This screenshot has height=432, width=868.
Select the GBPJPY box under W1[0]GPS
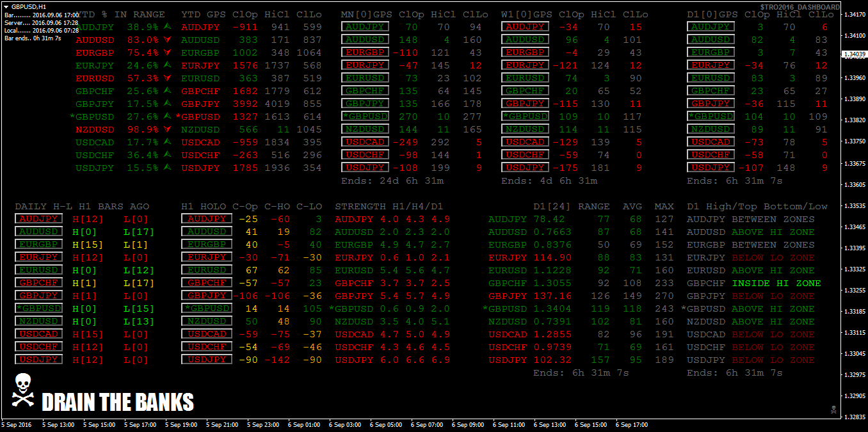point(525,104)
